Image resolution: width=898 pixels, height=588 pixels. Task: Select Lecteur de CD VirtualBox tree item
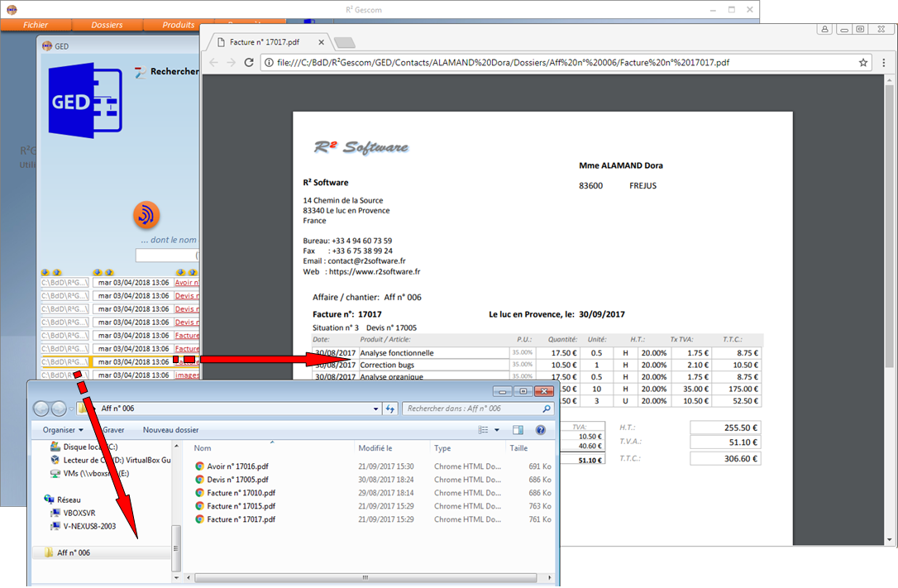(x=111, y=460)
